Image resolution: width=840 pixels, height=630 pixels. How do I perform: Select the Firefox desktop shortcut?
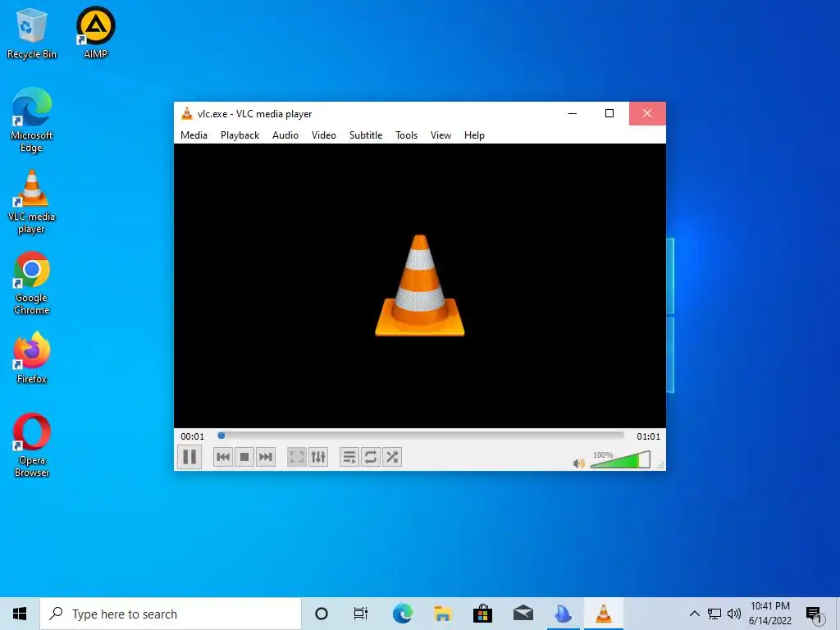[x=32, y=358]
